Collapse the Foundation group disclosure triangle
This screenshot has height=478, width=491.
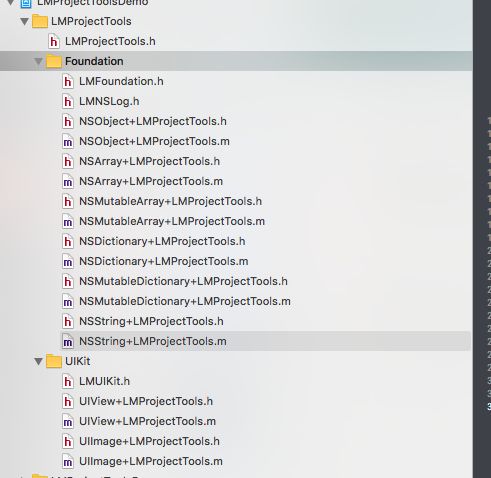(39, 62)
